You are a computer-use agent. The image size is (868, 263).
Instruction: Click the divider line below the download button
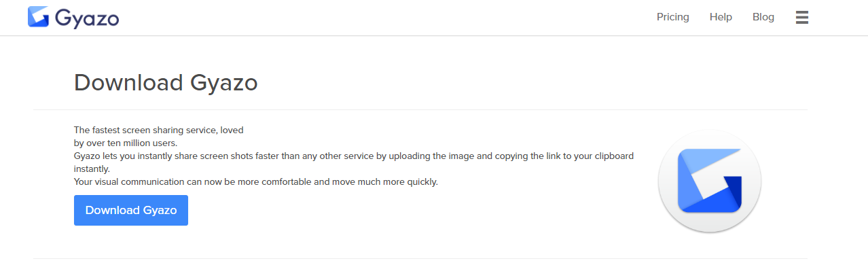420,258
